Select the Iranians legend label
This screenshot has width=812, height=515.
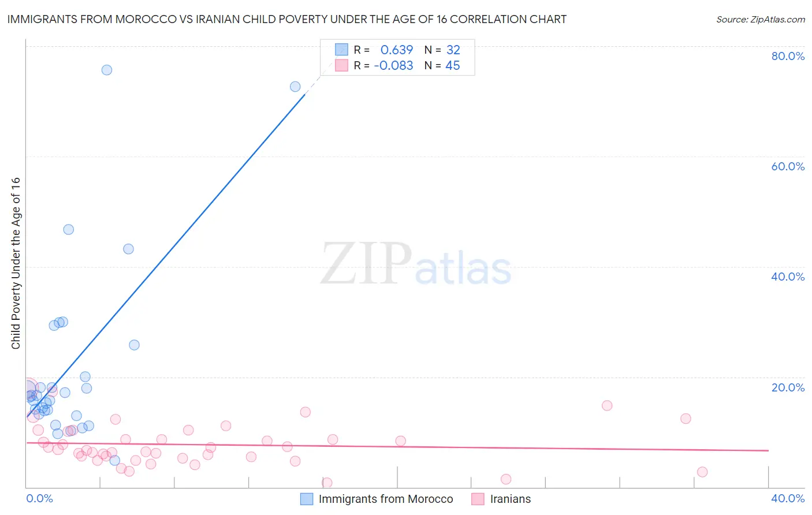[511, 499]
